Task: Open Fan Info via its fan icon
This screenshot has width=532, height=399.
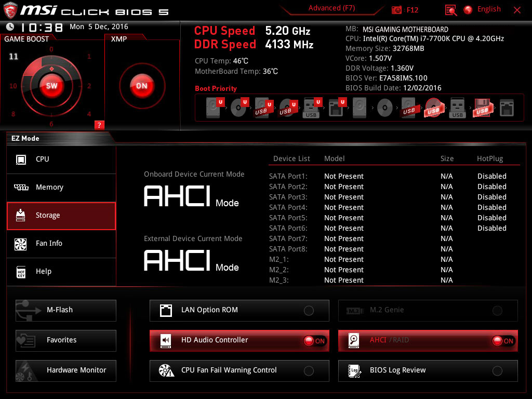Action: [21, 244]
